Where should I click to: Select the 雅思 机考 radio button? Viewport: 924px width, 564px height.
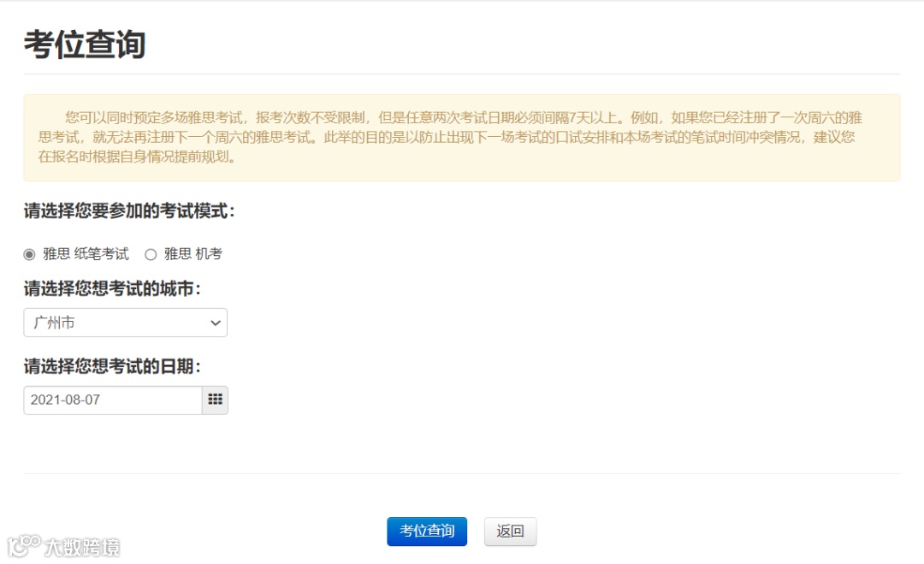coord(151,254)
